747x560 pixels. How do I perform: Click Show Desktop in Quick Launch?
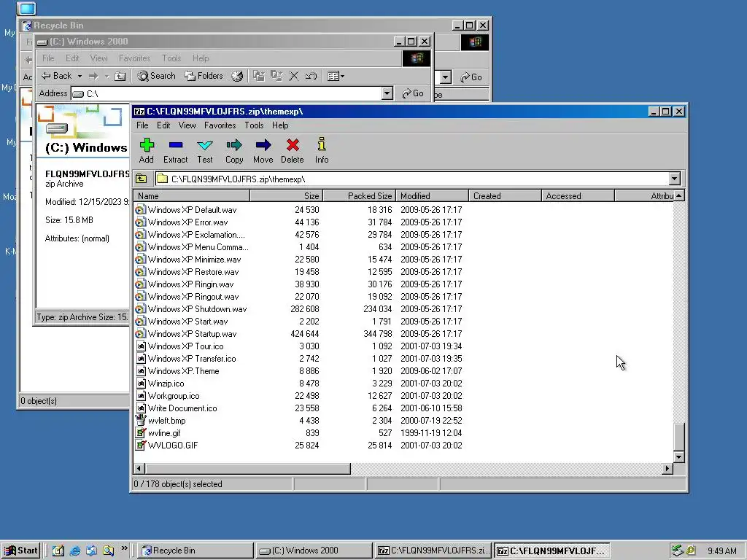(x=58, y=551)
